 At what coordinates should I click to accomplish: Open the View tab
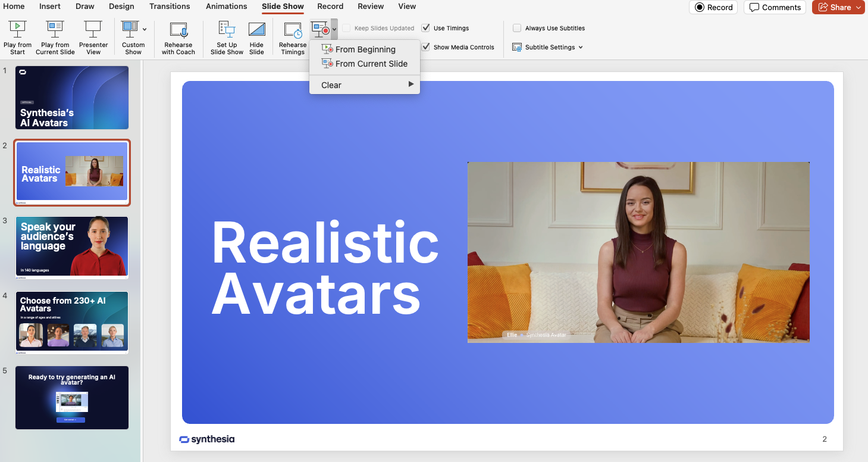[407, 6]
